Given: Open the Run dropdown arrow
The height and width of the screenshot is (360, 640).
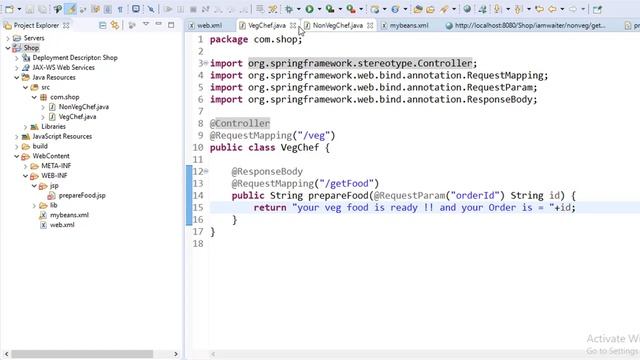Looking at the screenshot, I should [319, 9].
